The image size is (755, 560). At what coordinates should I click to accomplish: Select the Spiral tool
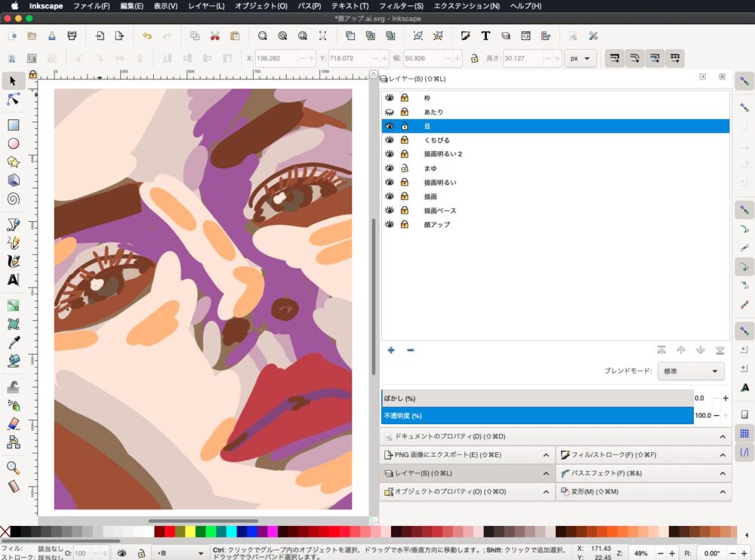point(13,199)
